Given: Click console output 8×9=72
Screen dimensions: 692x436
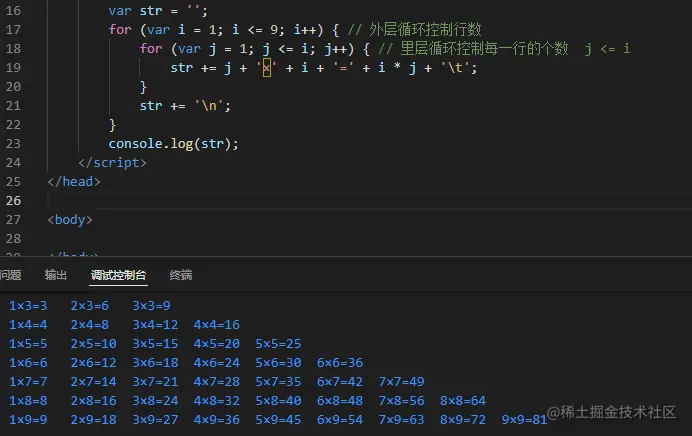Looking at the screenshot, I should (463, 420).
